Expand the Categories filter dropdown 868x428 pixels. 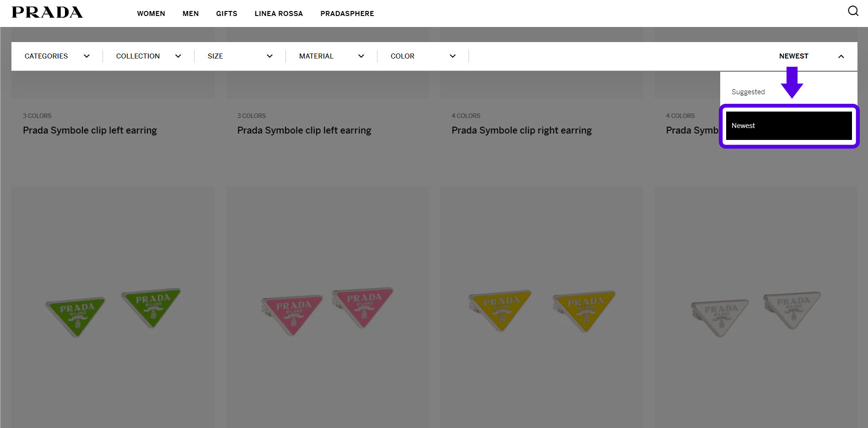click(57, 56)
